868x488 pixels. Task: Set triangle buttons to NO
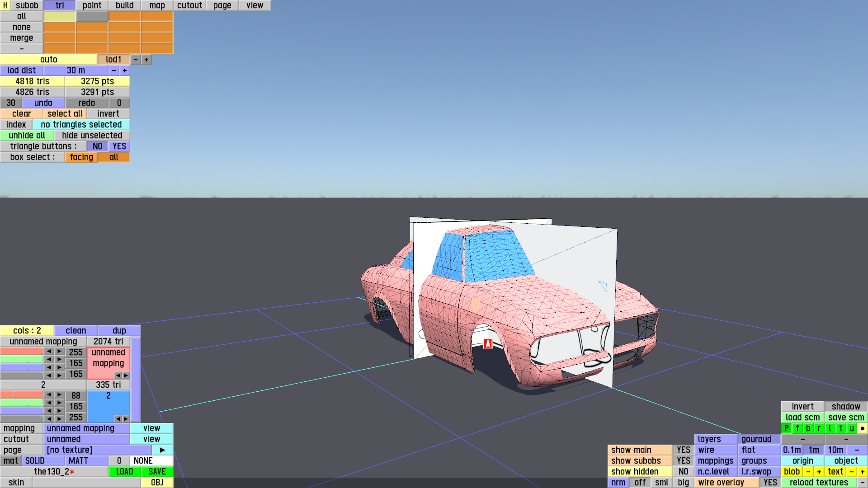[97, 146]
